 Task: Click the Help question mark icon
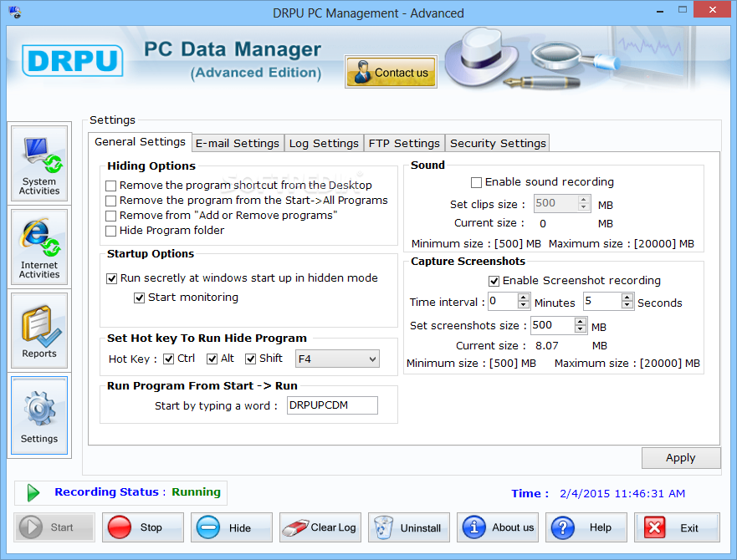[563, 527]
